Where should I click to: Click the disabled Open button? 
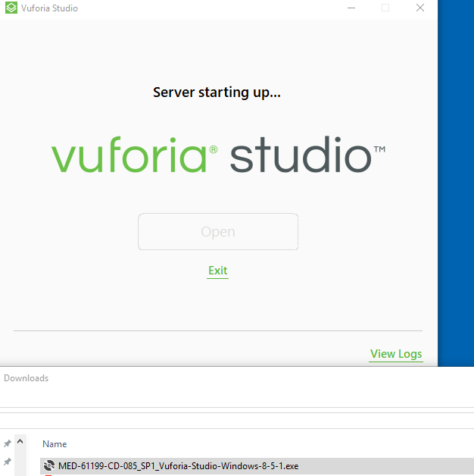[218, 232]
